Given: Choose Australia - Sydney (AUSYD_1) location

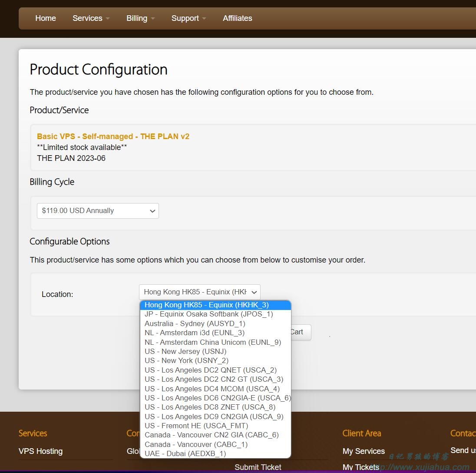Looking at the screenshot, I should pyautogui.click(x=215, y=323).
